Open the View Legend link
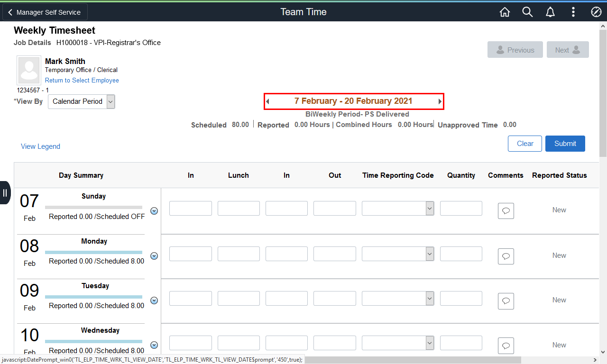 click(40, 146)
